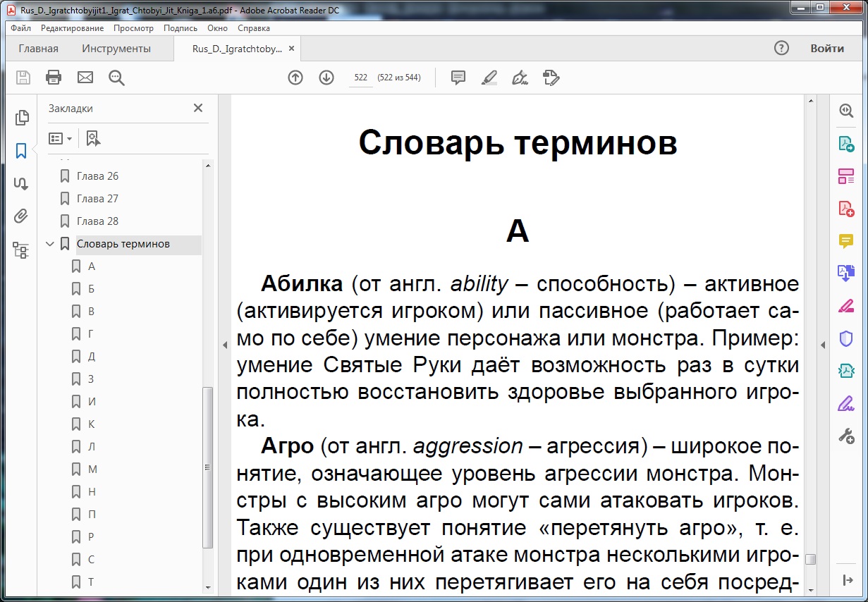Open right-side search tools magnifier icon
Screen dimensions: 868x602
coord(846,111)
